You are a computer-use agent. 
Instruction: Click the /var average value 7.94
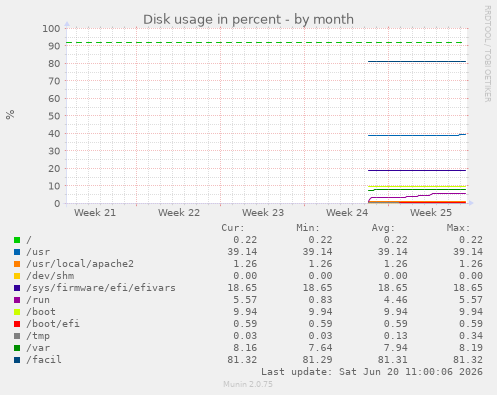[x=396, y=348]
